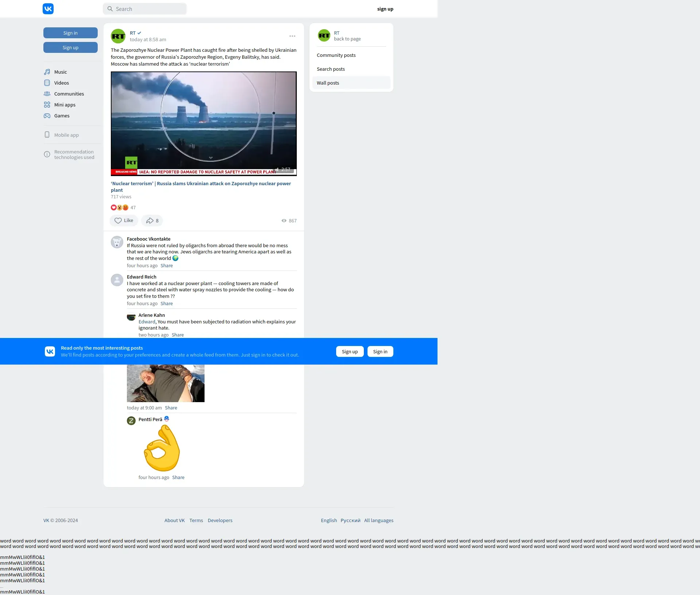Open the Music section icon
This screenshot has width=700, height=595.
47,72
